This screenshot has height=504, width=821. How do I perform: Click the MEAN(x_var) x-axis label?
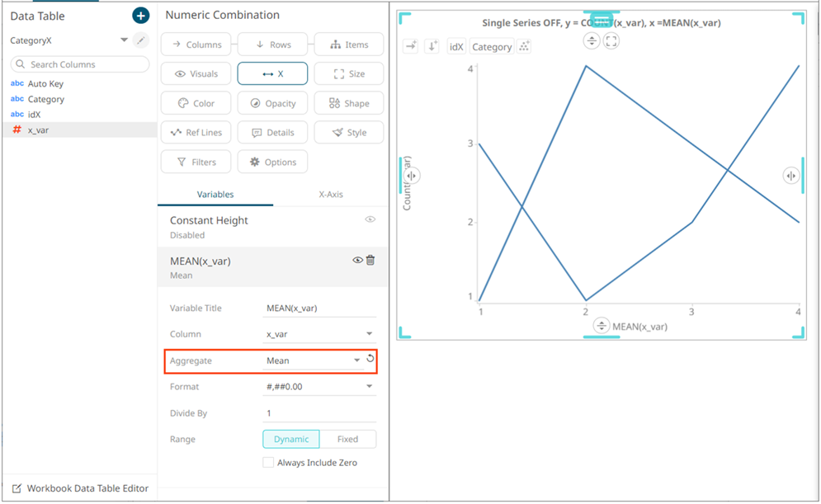639,327
